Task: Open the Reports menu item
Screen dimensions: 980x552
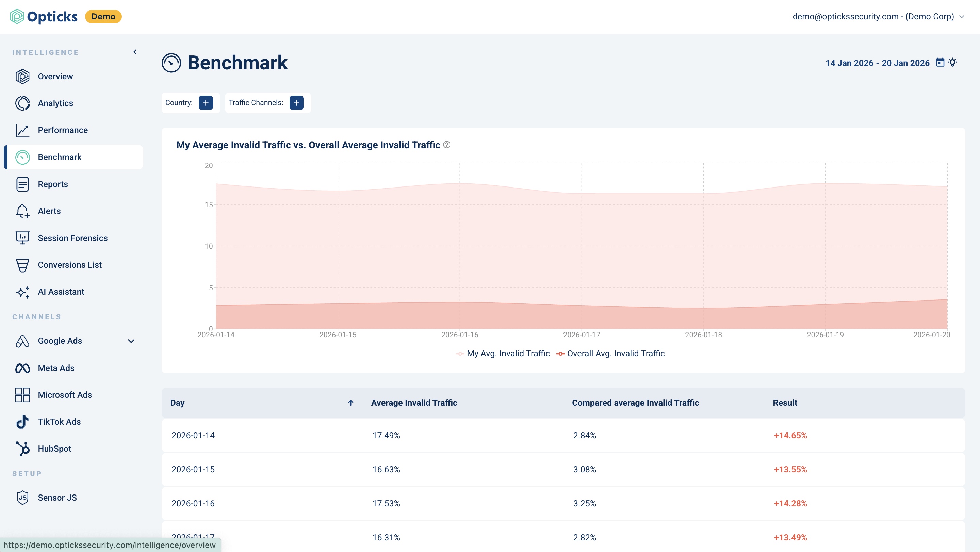Action: [x=53, y=184]
